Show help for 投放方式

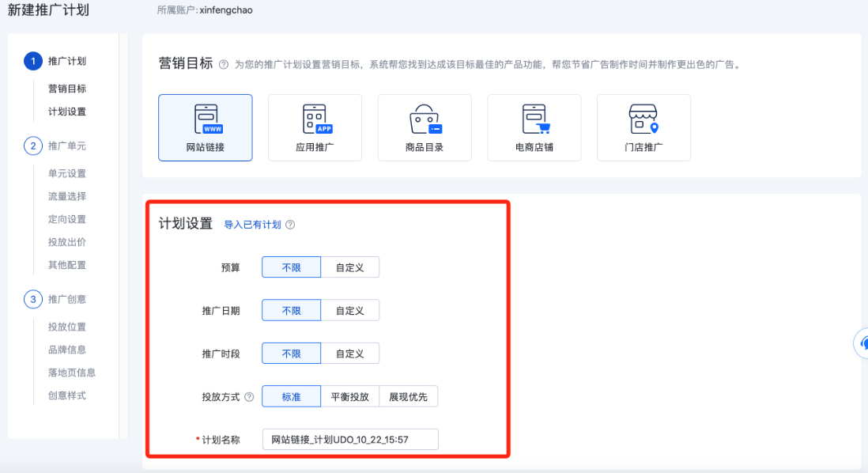[x=249, y=397]
